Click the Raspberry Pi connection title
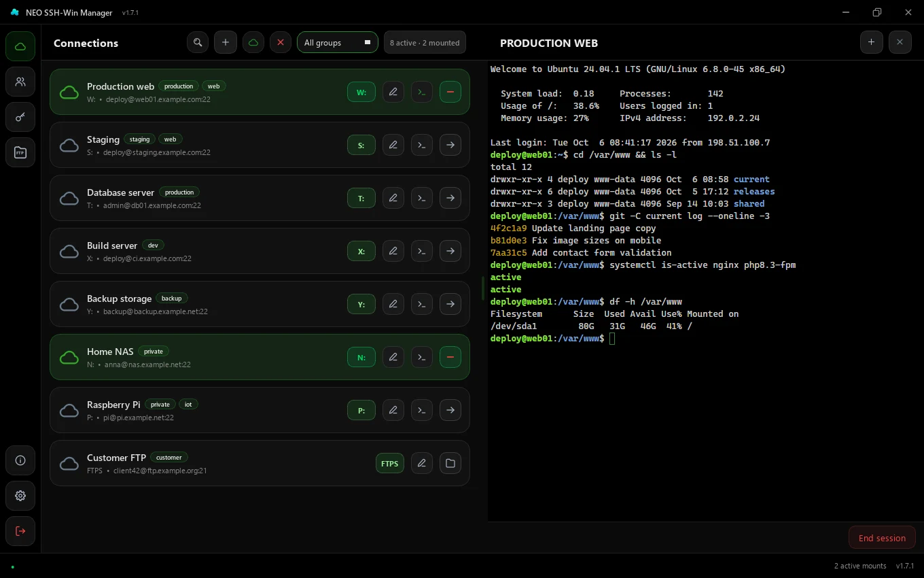The height and width of the screenshot is (578, 924). click(x=113, y=405)
